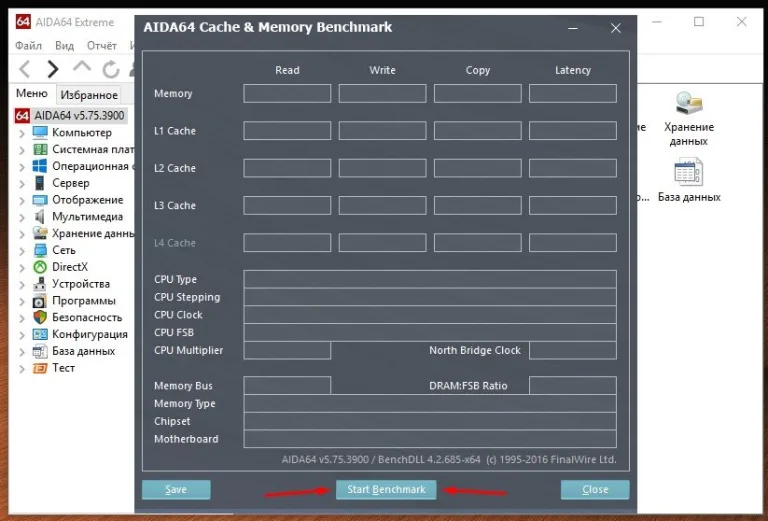Click the База данных tree icon
768x521 pixels.
point(40,351)
